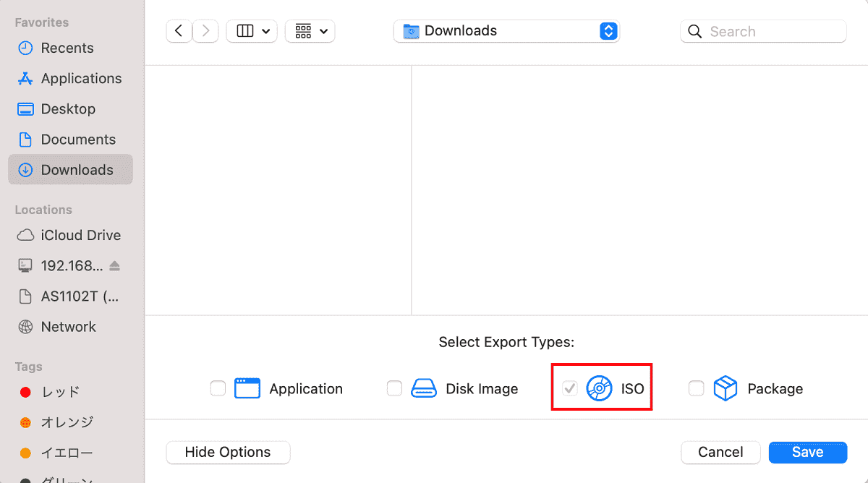The image size is (868, 483).
Task: Click the Downloads arrow icon
Action: click(x=26, y=170)
